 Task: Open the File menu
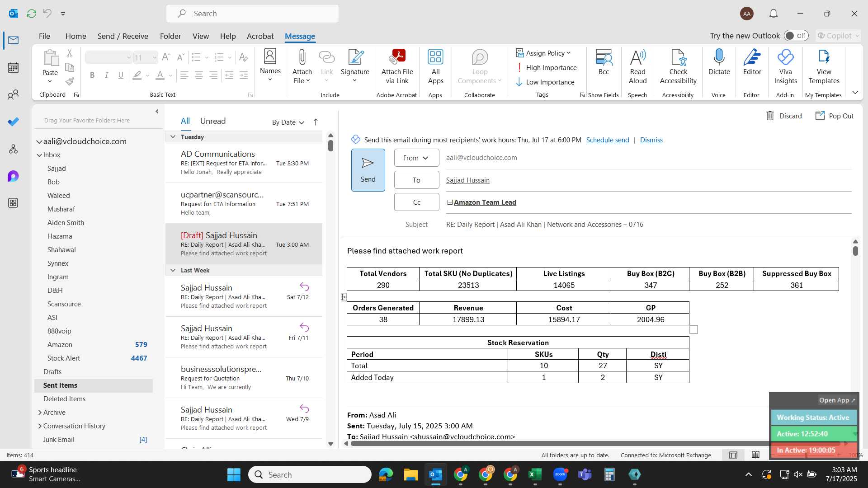[x=44, y=36]
